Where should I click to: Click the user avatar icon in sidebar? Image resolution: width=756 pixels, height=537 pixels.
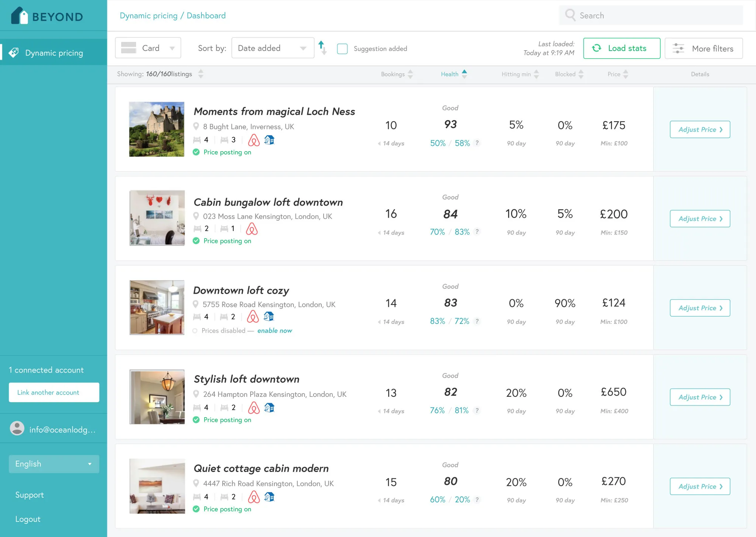[17, 429]
